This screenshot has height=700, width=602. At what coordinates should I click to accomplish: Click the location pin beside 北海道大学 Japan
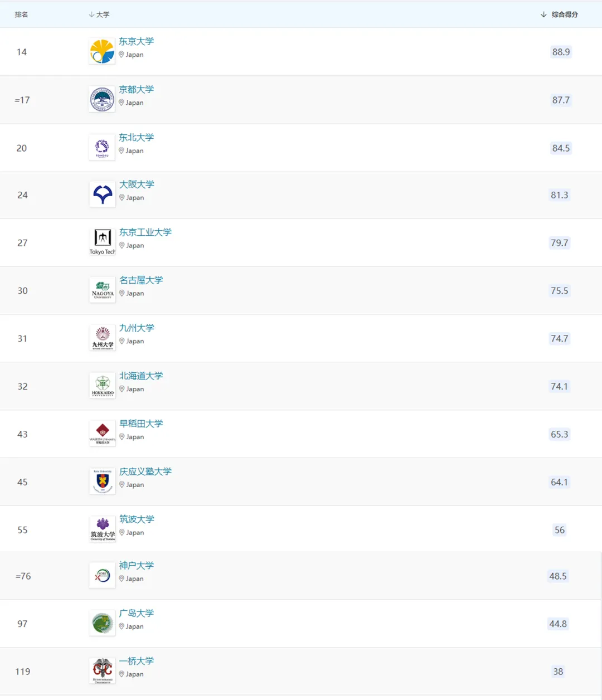coord(122,389)
